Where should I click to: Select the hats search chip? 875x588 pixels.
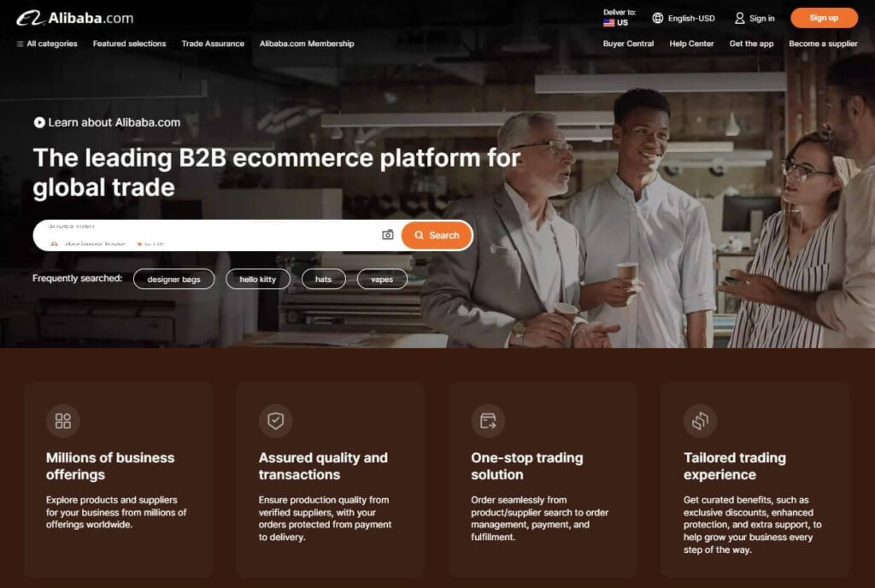coord(324,279)
